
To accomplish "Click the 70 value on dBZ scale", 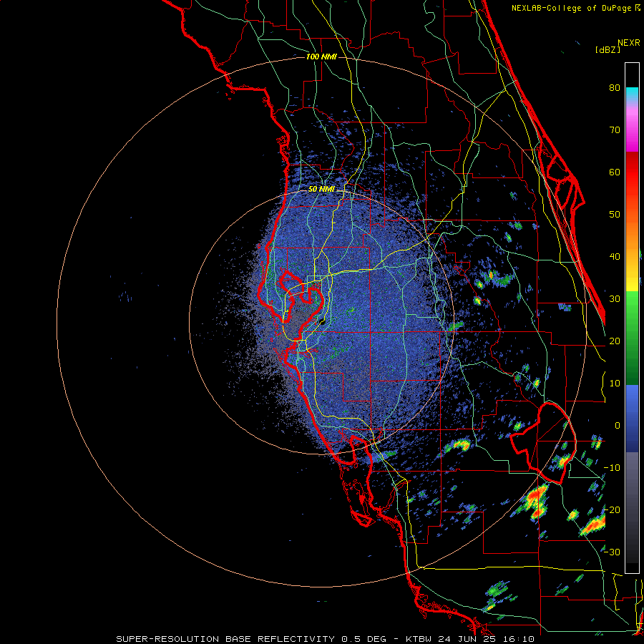I will click(x=615, y=130).
